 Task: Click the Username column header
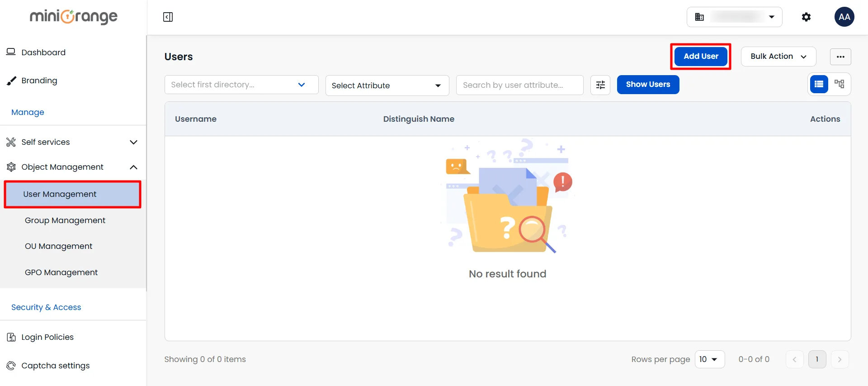[x=196, y=119]
